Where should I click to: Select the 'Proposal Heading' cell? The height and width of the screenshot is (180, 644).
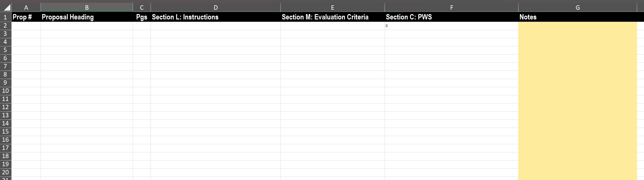pos(87,17)
